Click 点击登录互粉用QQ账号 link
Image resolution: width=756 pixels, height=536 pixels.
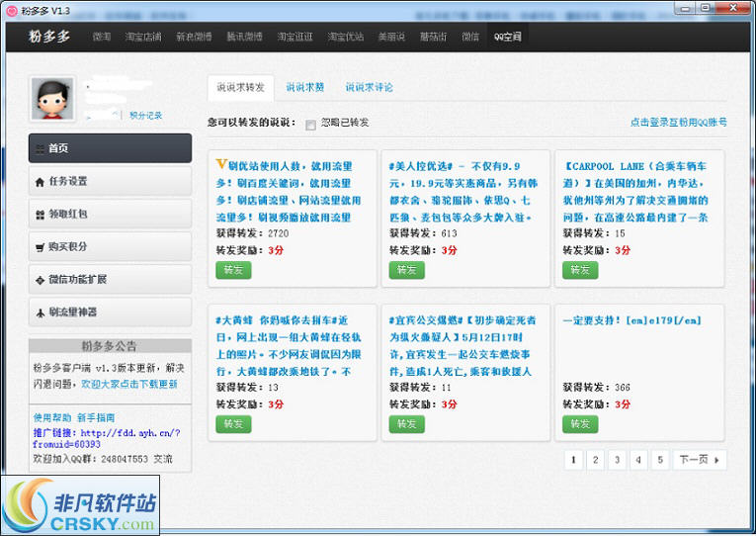(678, 123)
